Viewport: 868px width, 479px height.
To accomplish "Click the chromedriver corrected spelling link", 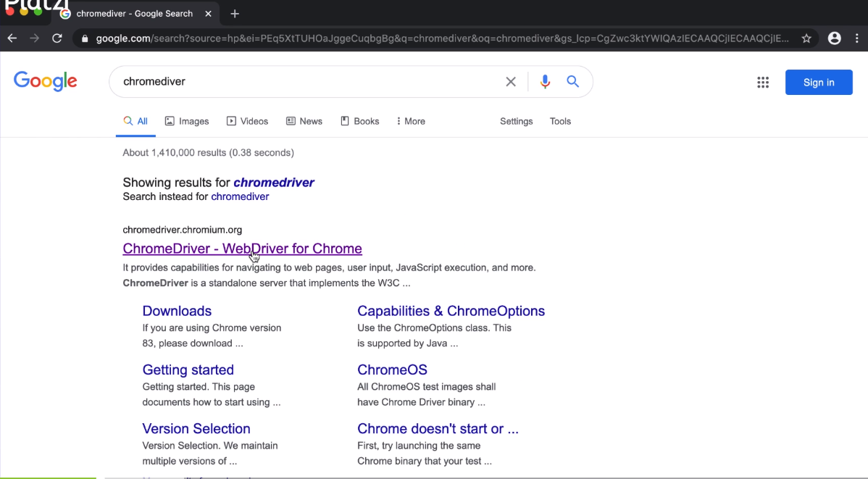I will 273,182.
